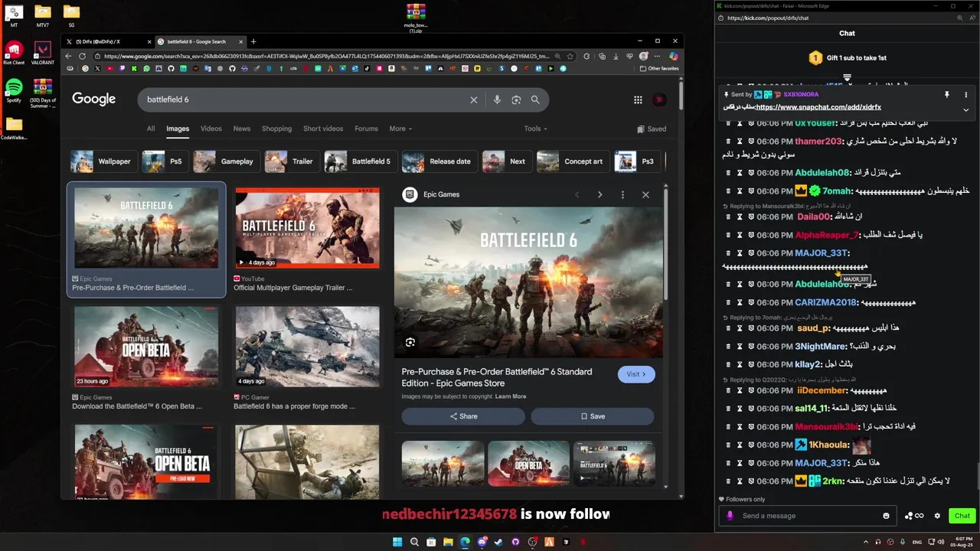
Task: Open a new browser tab
Action: 253,41
